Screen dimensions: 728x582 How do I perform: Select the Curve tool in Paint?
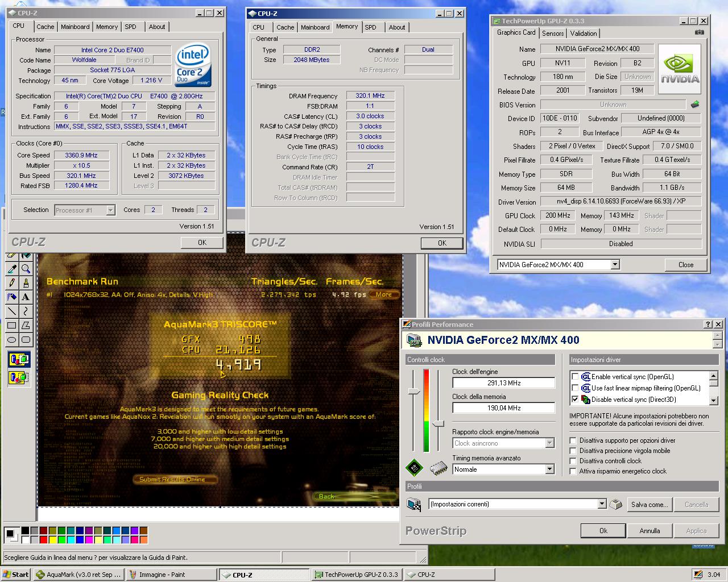(26, 311)
